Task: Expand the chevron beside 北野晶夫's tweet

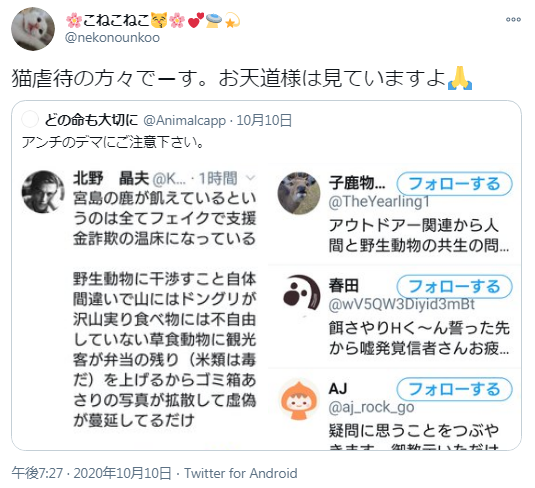Action: click(x=250, y=178)
